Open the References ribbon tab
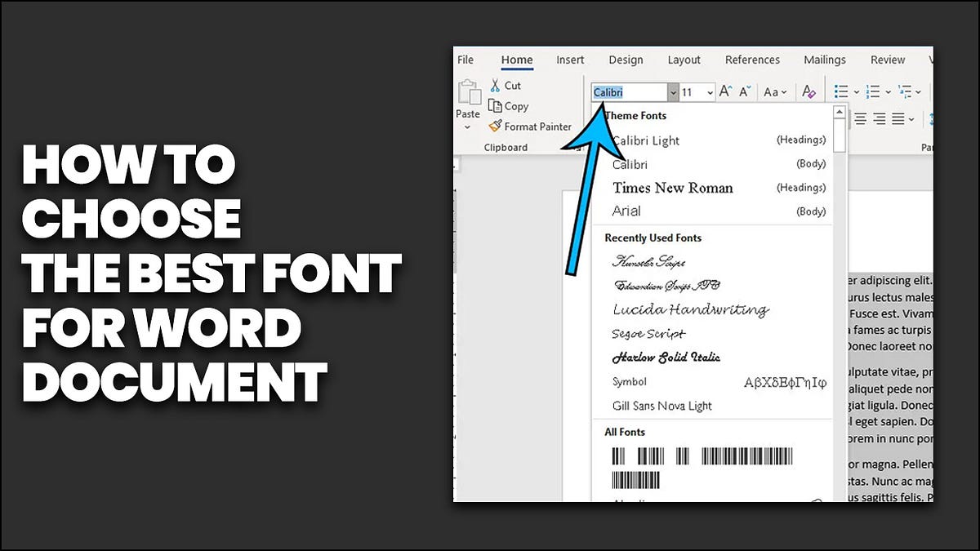The width and height of the screenshot is (980, 551). click(x=752, y=60)
